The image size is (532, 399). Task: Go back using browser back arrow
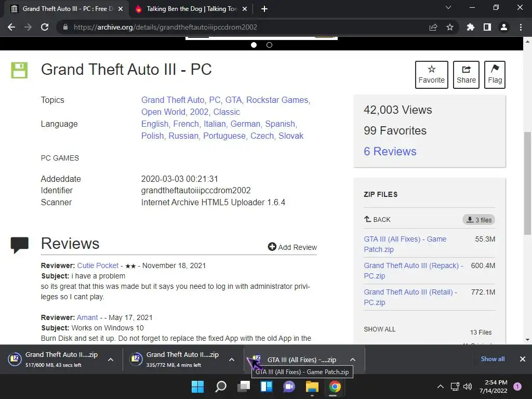pyautogui.click(x=11, y=27)
